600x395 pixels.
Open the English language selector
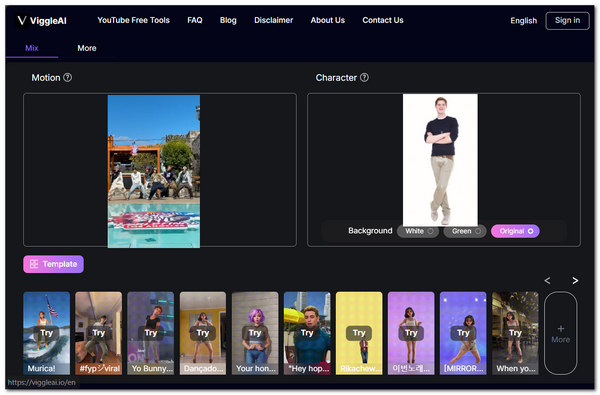point(523,21)
